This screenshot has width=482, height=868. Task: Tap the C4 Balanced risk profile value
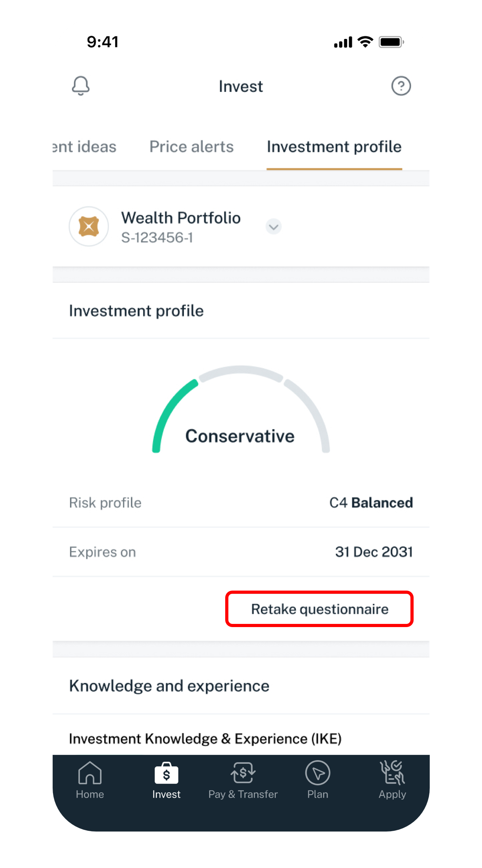[371, 503]
